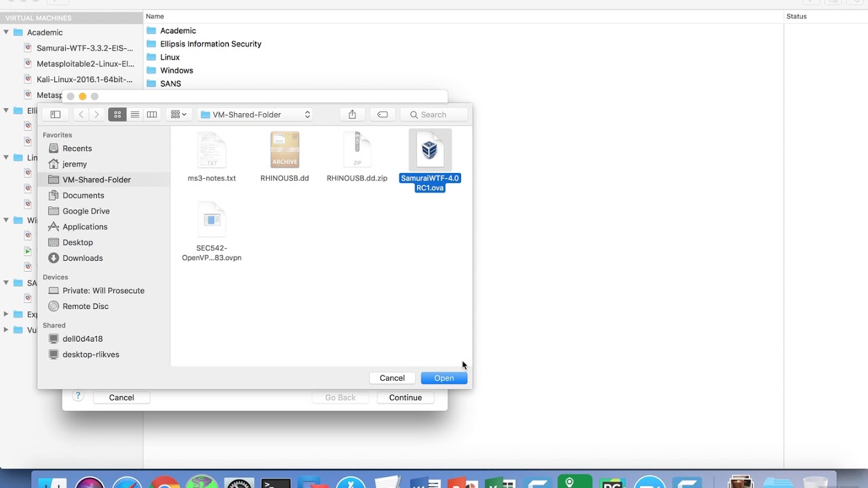Open Downloads from the sidebar
This screenshot has height=488, width=868.
83,258
